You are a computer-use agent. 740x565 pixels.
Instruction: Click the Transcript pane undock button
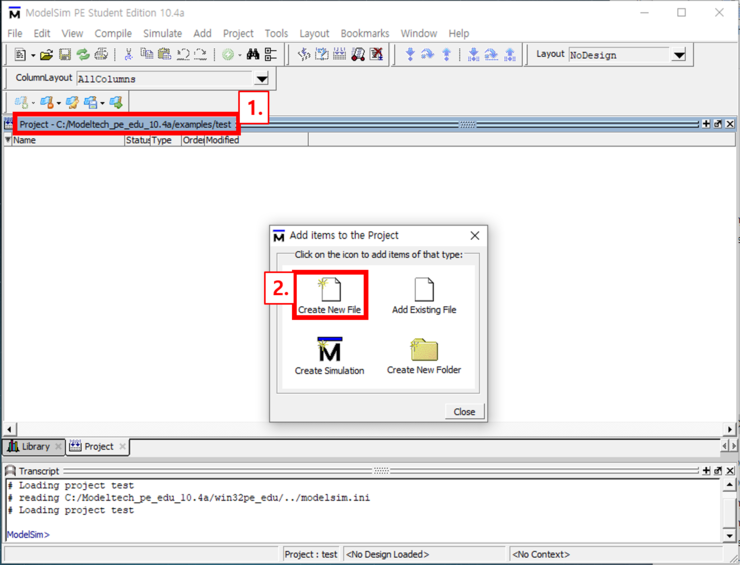click(718, 471)
